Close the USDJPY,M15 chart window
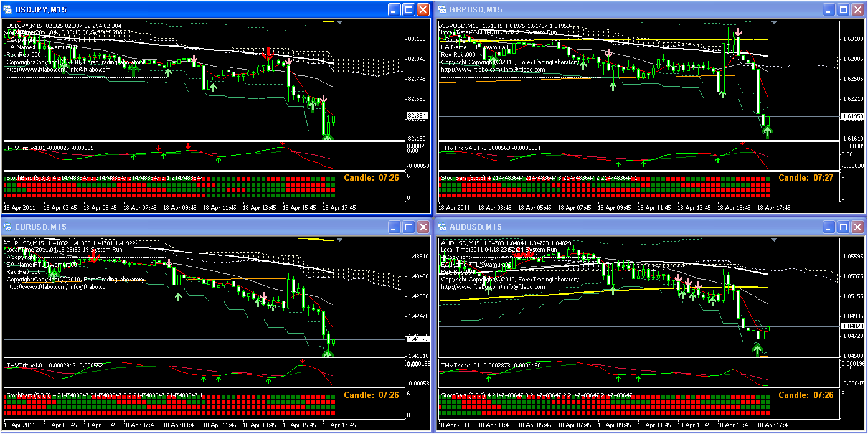 point(423,10)
